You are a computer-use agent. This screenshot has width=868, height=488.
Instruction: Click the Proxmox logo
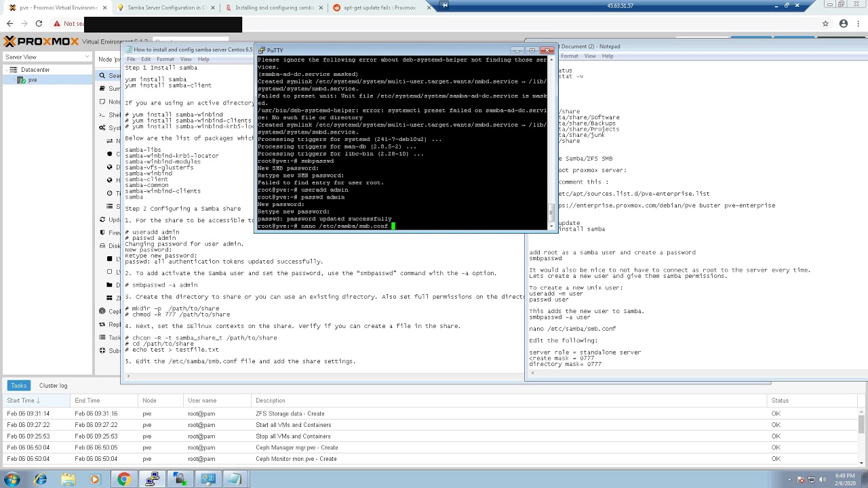41,41
